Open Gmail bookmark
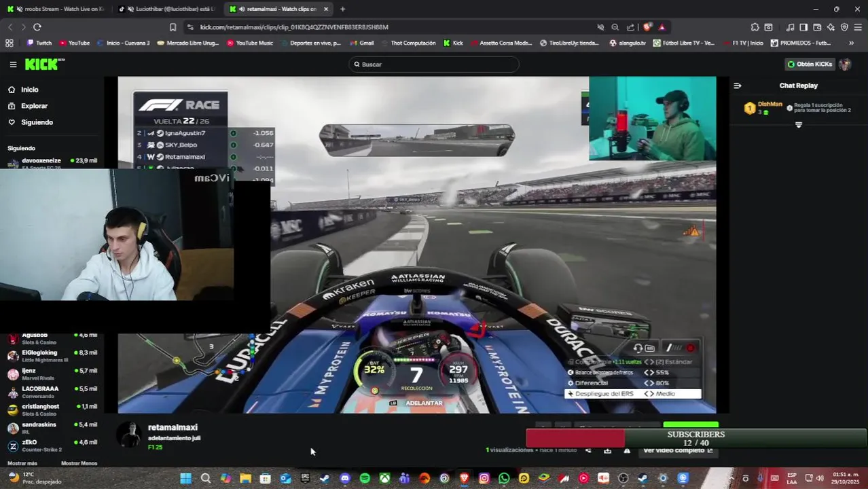 [x=362, y=43]
